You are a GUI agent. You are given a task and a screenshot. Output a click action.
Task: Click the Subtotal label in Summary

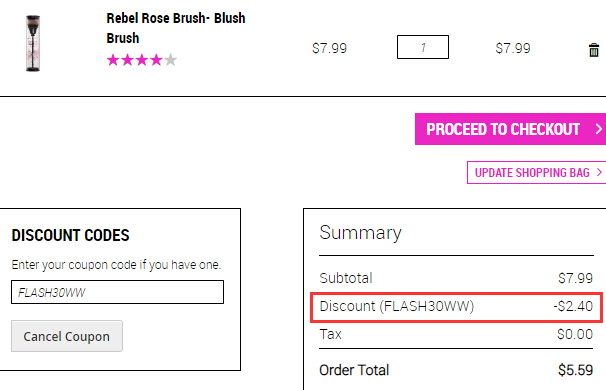click(x=346, y=278)
